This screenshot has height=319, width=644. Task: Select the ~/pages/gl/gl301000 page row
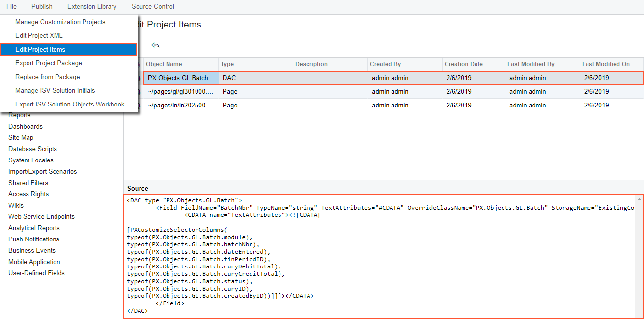[x=180, y=92]
